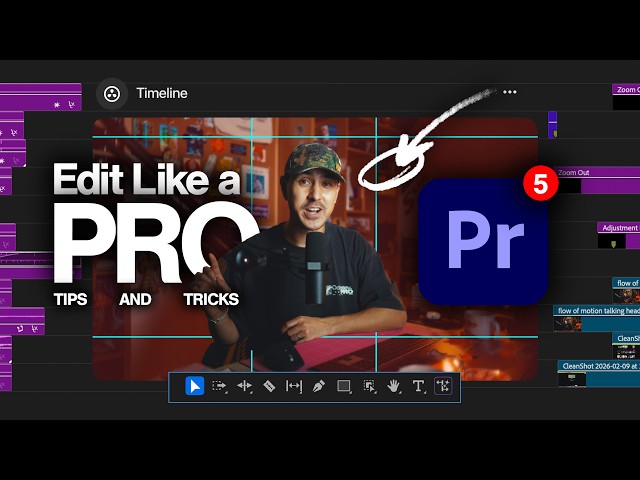Select the flow of motion talking head clip
The width and height of the screenshot is (640, 480).
(x=597, y=318)
